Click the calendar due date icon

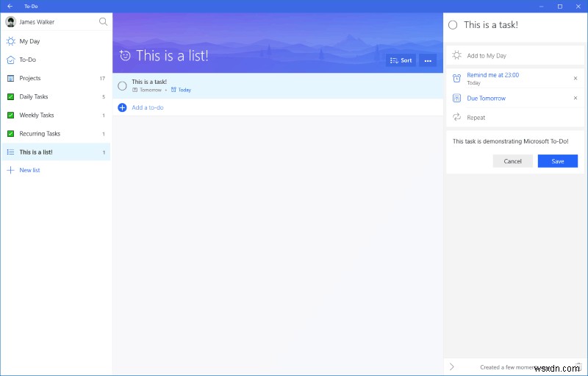click(456, 99)
